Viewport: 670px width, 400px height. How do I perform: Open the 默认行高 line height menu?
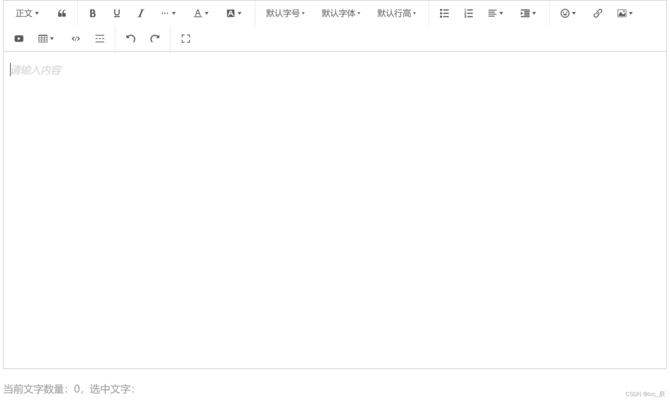[397, 14]
